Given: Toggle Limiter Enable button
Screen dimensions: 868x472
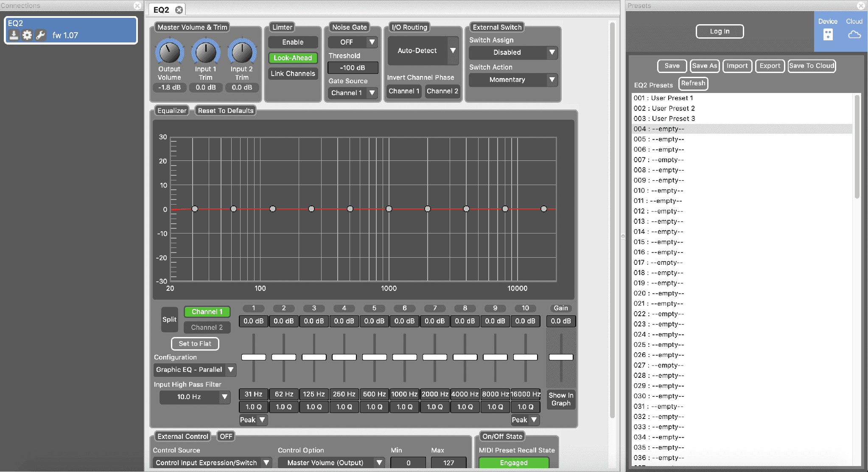Looking at the screenshot, I should pyautogui.click(x=293, y=42).
